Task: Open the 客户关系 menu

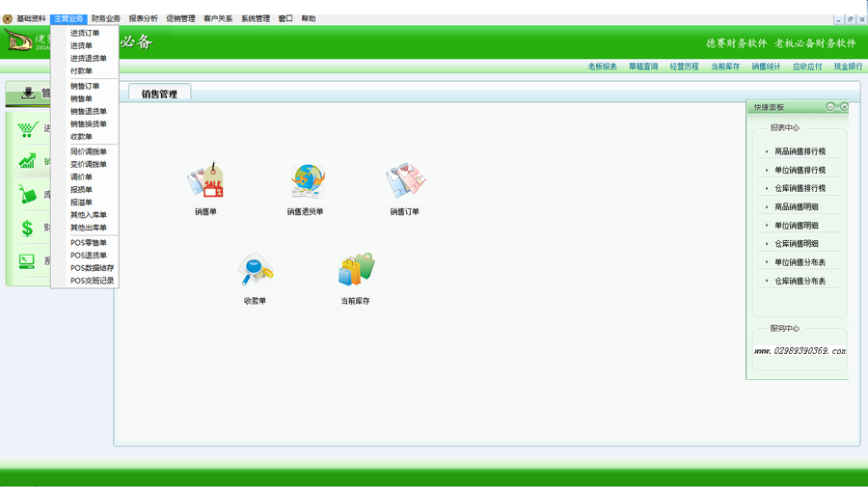Action: [218, 19]
